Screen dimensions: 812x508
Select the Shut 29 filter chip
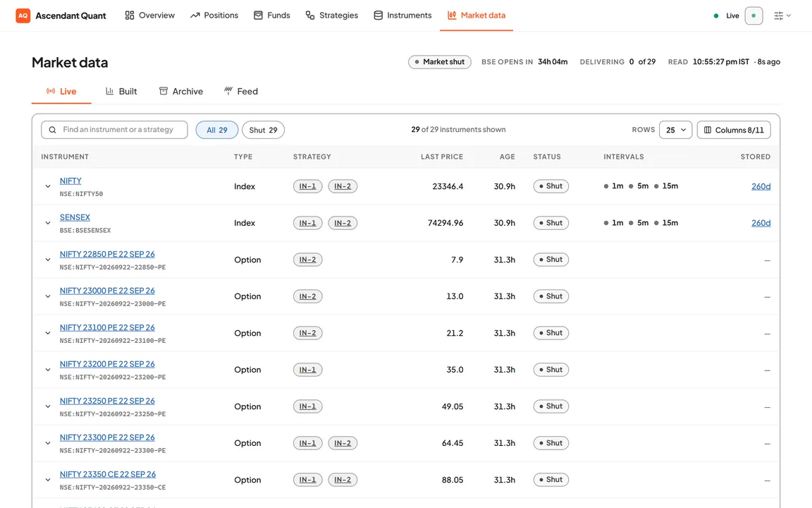(263, 130)
